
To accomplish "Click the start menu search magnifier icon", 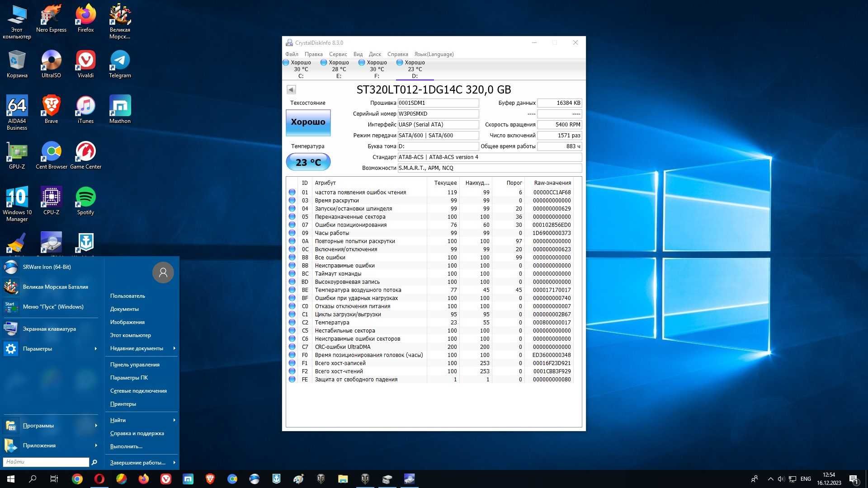I will click(x=94, y=462).
